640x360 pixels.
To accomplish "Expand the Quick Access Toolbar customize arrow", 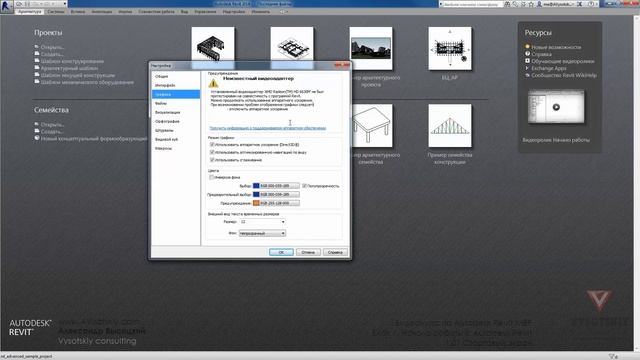I will tap(65, 4).
